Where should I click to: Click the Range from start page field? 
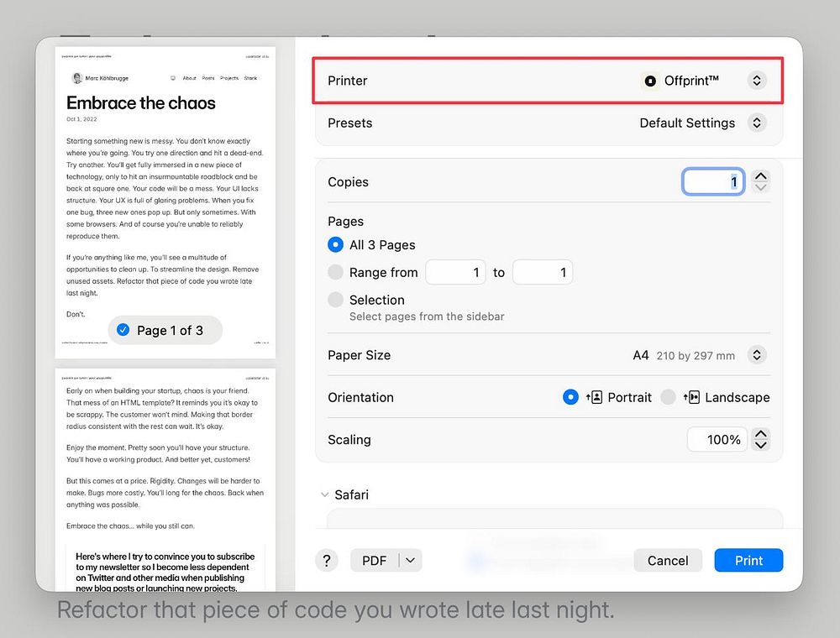point(455,273)
